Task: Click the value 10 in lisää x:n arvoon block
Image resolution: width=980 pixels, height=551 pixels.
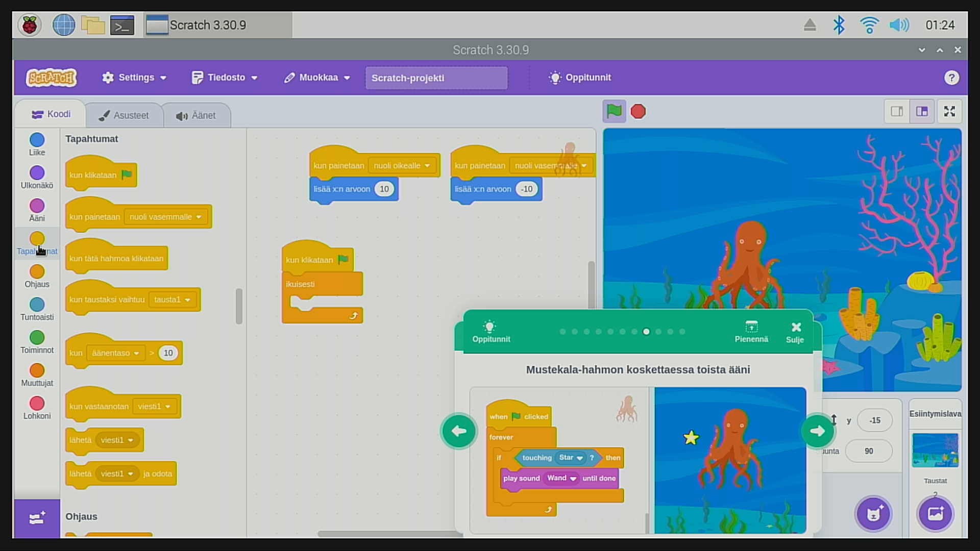Action: (x=384, y=189)
